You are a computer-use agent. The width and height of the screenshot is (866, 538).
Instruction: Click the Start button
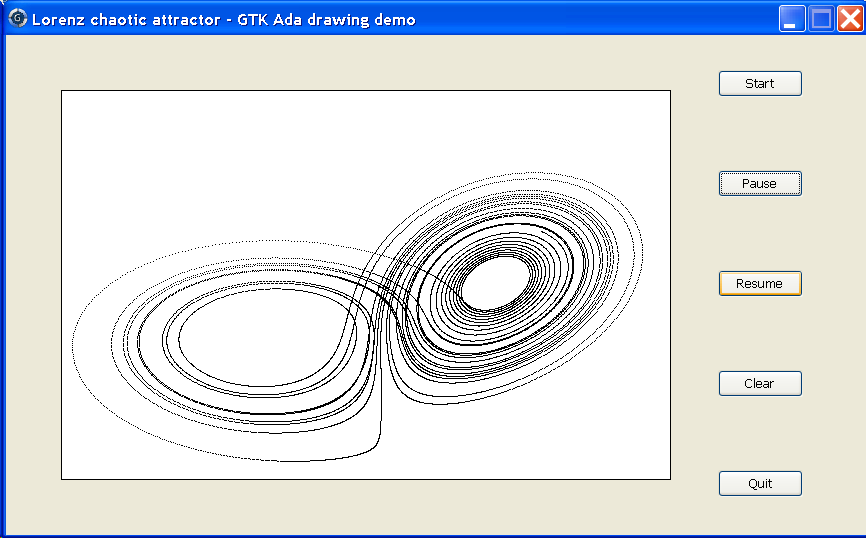coord(760,83)
